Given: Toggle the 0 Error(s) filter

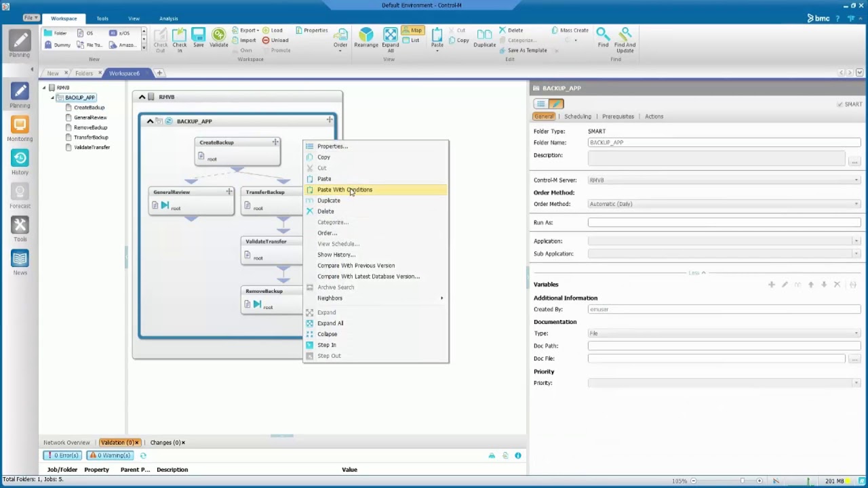Looking at the screenshot, I should tap(62, 455).
